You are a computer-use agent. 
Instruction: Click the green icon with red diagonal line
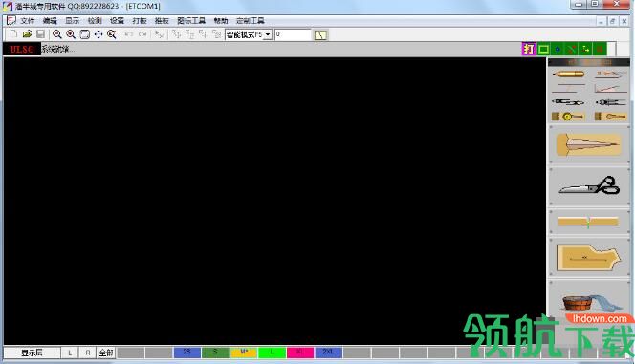[572, 50]
